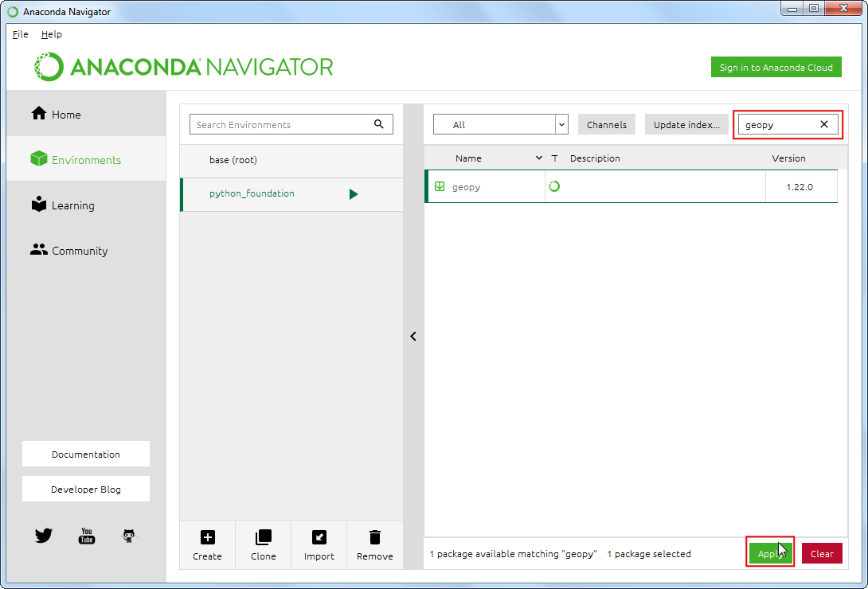Screen dimensions: 868x589
Task: Clear the geopy search with X
Action: point(823,124)
